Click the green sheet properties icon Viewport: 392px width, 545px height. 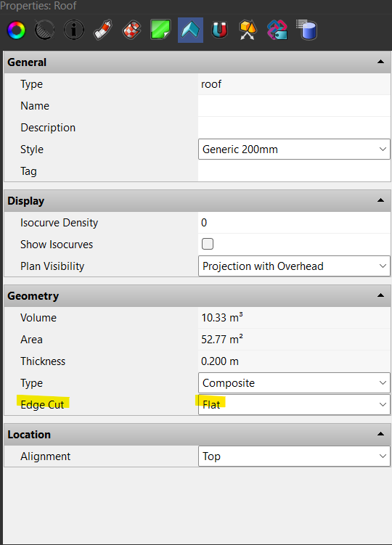160,30
